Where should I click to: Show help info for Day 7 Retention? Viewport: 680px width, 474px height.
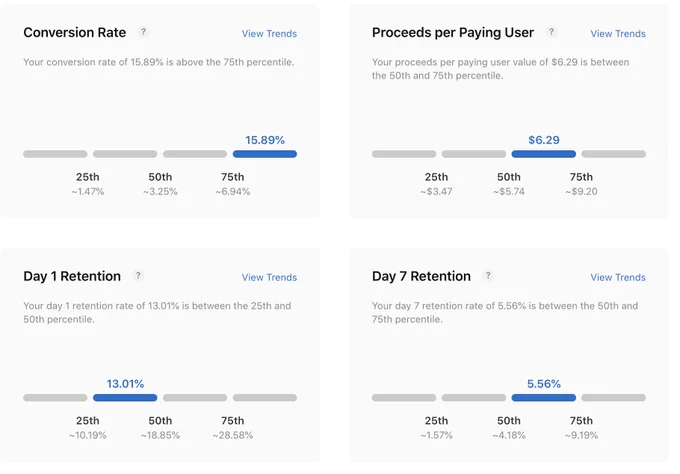pyautogui.click(x=488, y=275)
